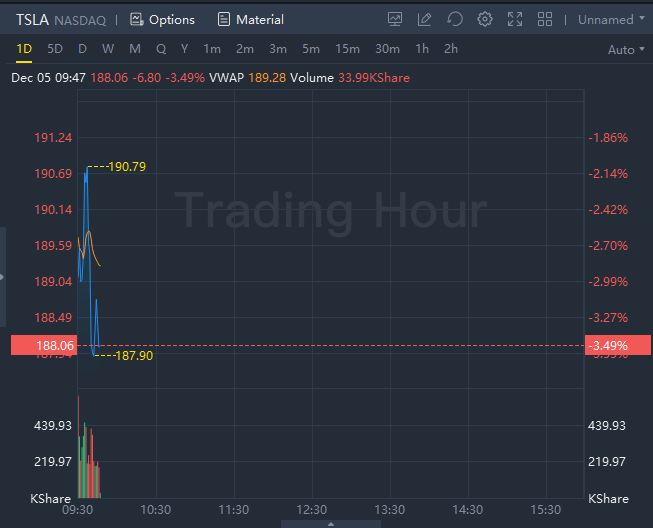Click the TSLA ticker symbol

[32, 20]
